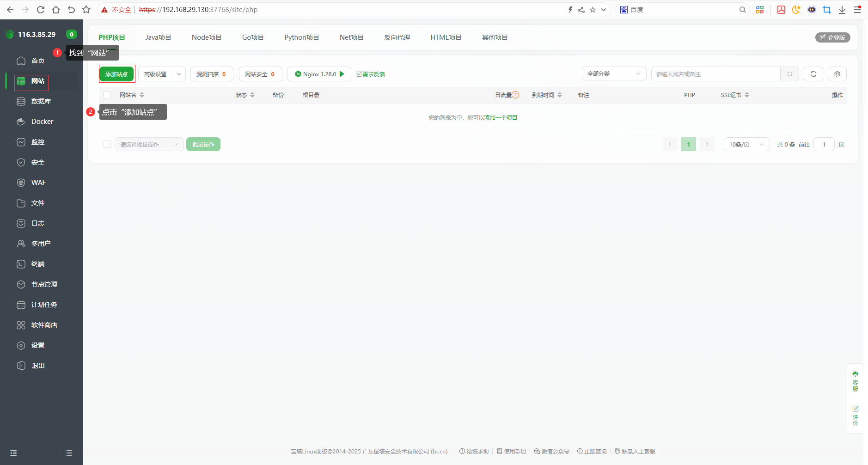Toggle the select-all checkbox in table header
Viewport: 868px width, 465px height.
[107, 95]
